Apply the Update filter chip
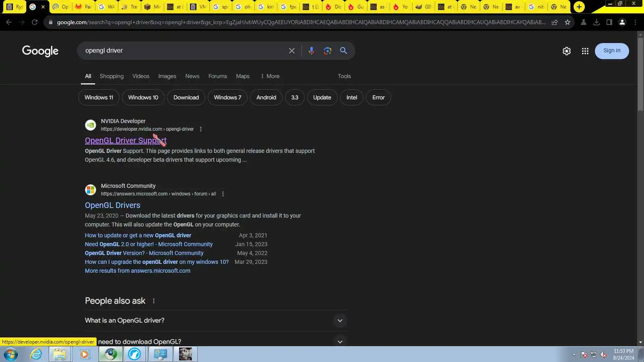This screenshot has height=362, width=644. (322, 97)
